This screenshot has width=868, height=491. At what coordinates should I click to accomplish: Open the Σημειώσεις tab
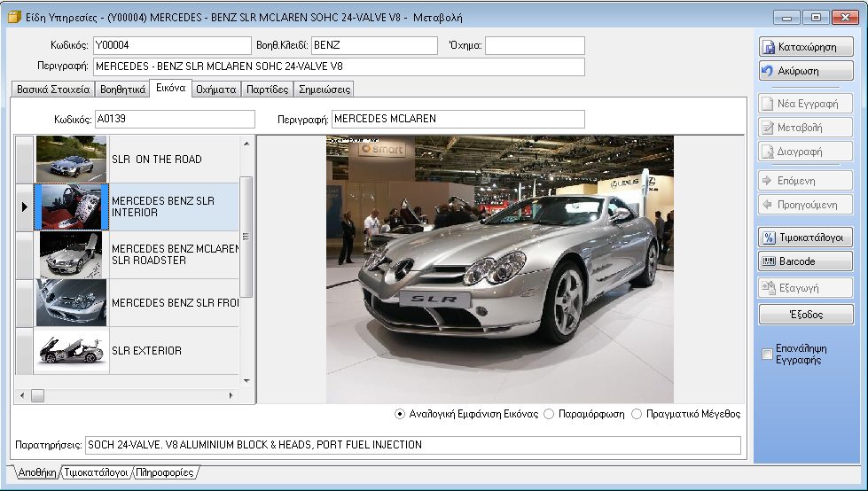tap(325, 90)
